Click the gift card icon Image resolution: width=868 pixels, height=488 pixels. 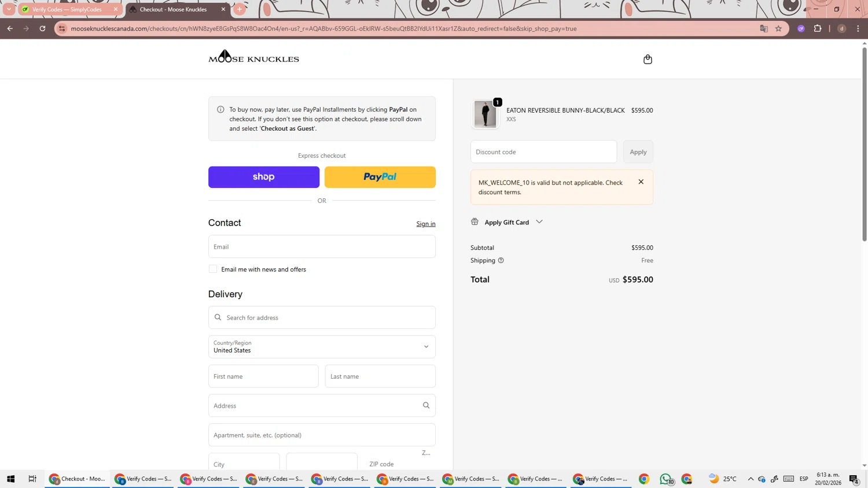(475, 222)
